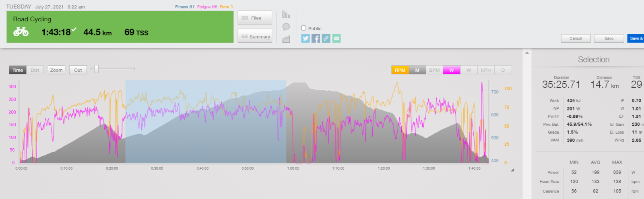Click the W/kg 2.65 value
Screen dimensions: 644x199
636,140
